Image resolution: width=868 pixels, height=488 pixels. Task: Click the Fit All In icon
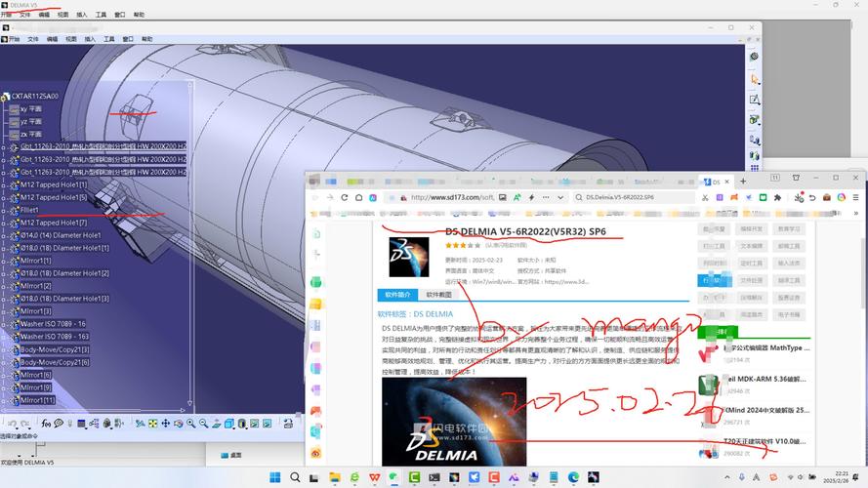tap(152, 424)
